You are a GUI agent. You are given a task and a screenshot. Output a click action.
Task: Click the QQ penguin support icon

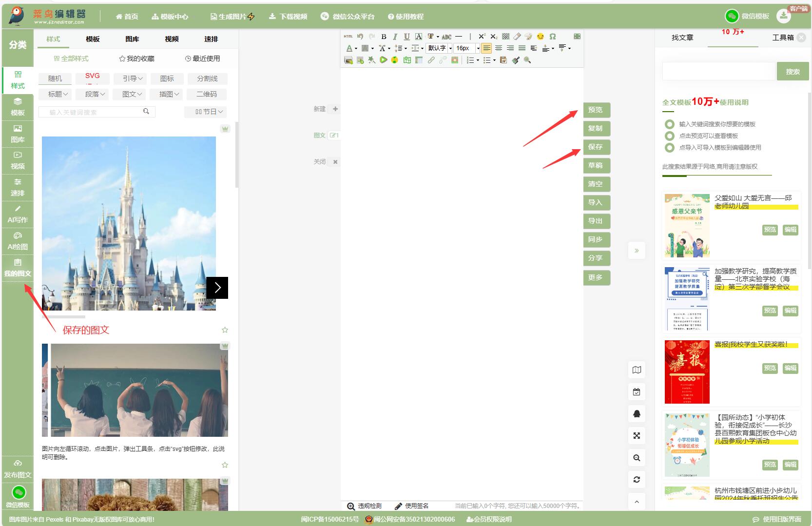tap(637, 414)
